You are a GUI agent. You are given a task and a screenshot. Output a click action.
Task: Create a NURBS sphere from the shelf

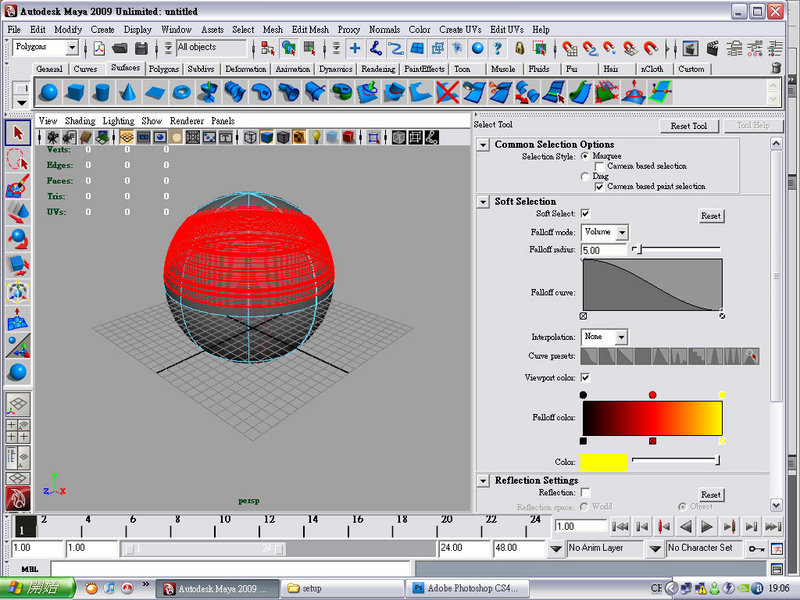49,92
